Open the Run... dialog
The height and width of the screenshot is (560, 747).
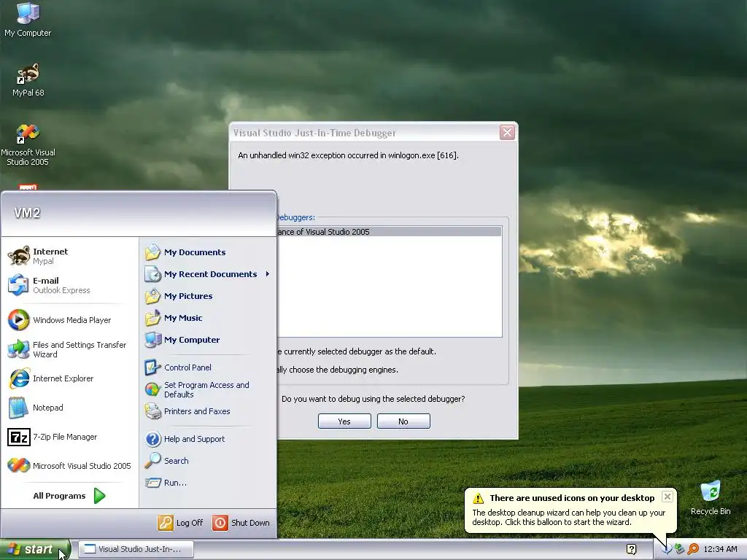208,483
